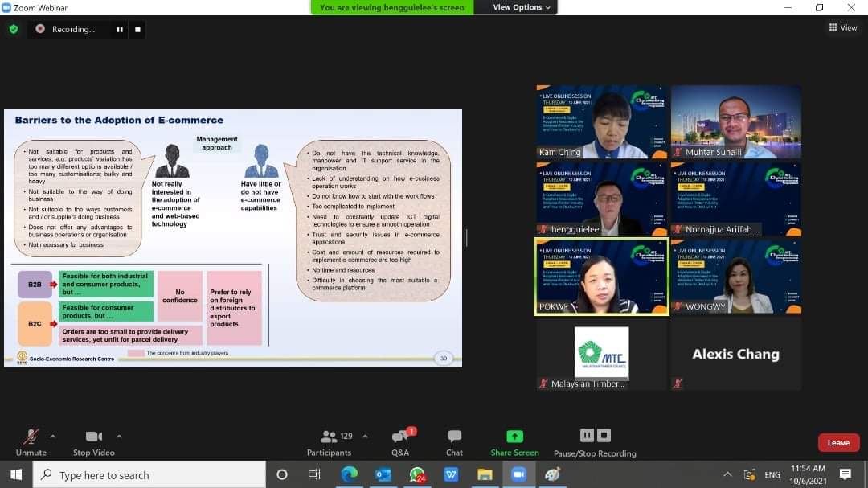Viewport: 868px width, 488px height.
Task: Click the 'No confidence' pink box
Action: [x=180, y=296]
